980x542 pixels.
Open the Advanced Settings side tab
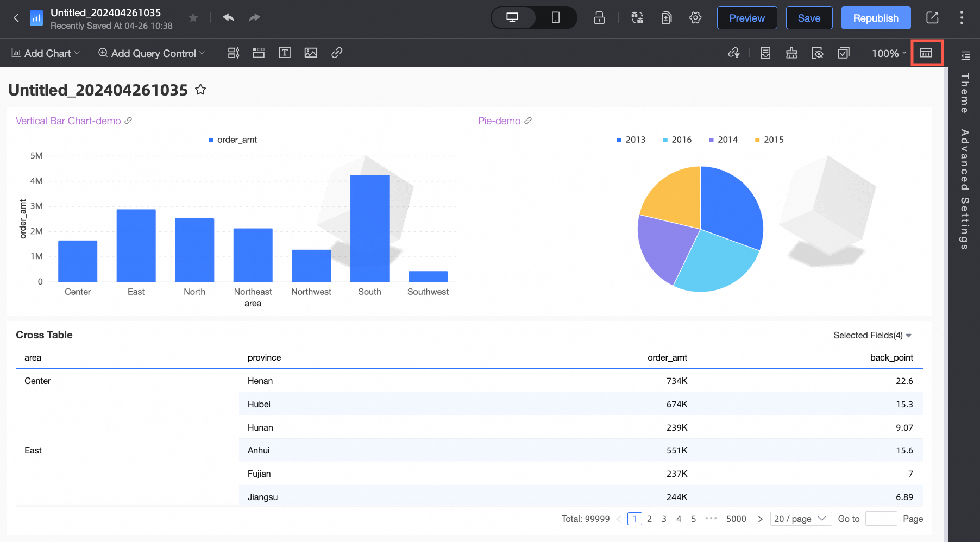965,189
